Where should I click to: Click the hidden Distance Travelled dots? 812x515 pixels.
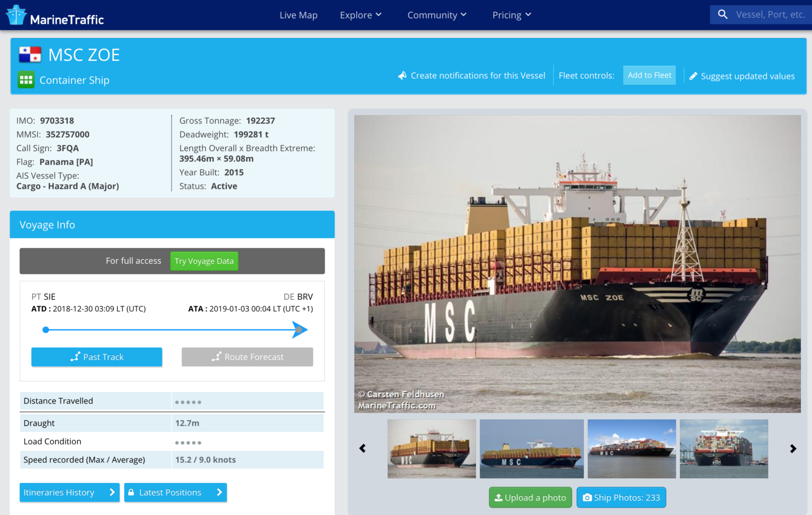pyautogui.click(x=188, y=402)
